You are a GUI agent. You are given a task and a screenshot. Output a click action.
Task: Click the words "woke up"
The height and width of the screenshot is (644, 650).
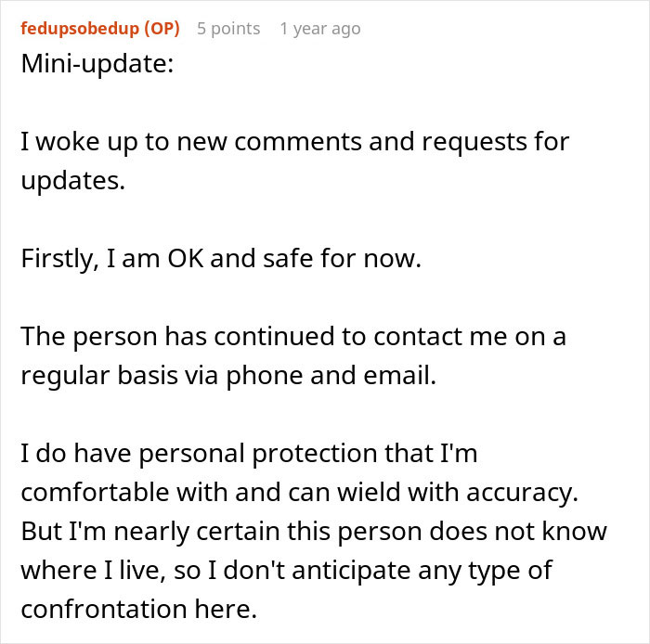pyautogui.click(x=79, y=142)
